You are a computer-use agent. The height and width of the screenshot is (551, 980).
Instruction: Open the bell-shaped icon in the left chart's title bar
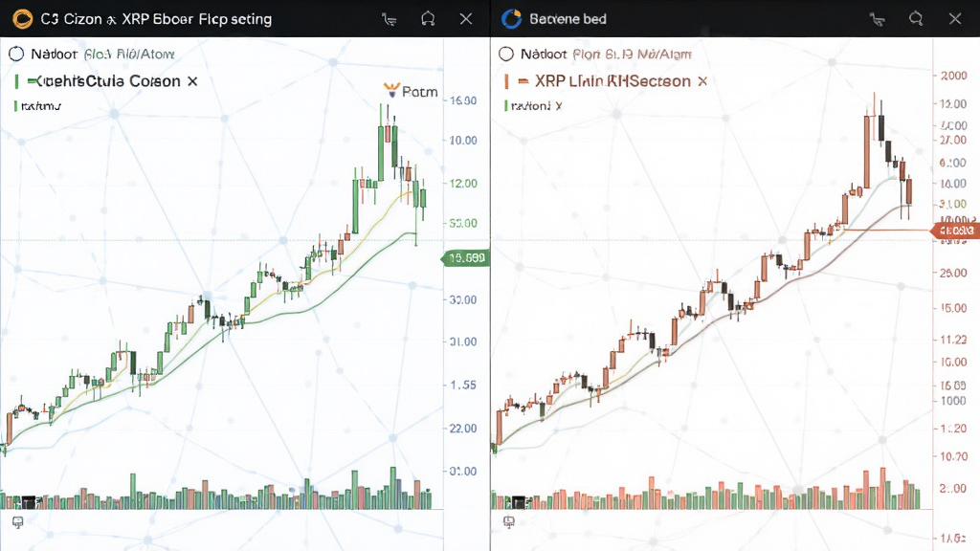(x=428, y=19)
